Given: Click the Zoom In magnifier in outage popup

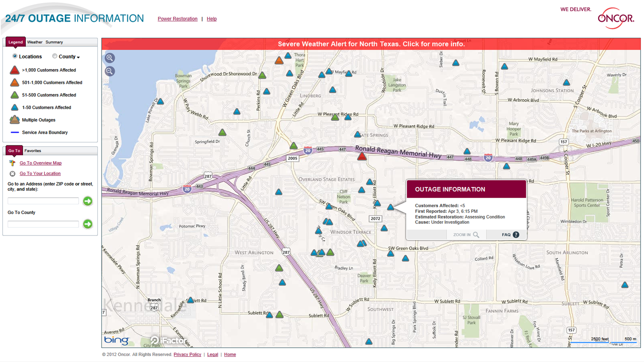Looking at the screenshot, I should [x=476, y=235].
